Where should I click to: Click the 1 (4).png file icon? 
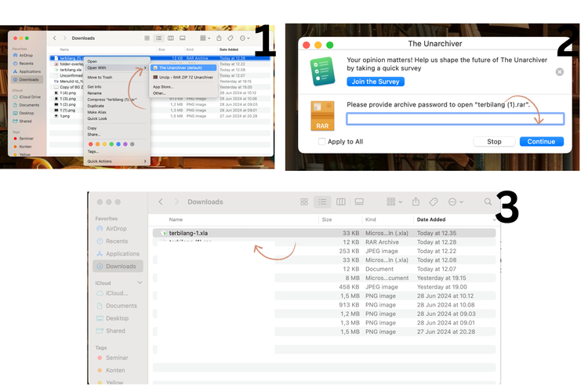click(56, 93)
